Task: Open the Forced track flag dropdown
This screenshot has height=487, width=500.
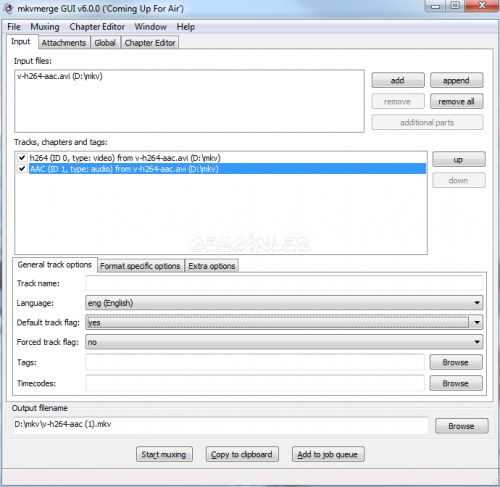Action: [284, 342]
